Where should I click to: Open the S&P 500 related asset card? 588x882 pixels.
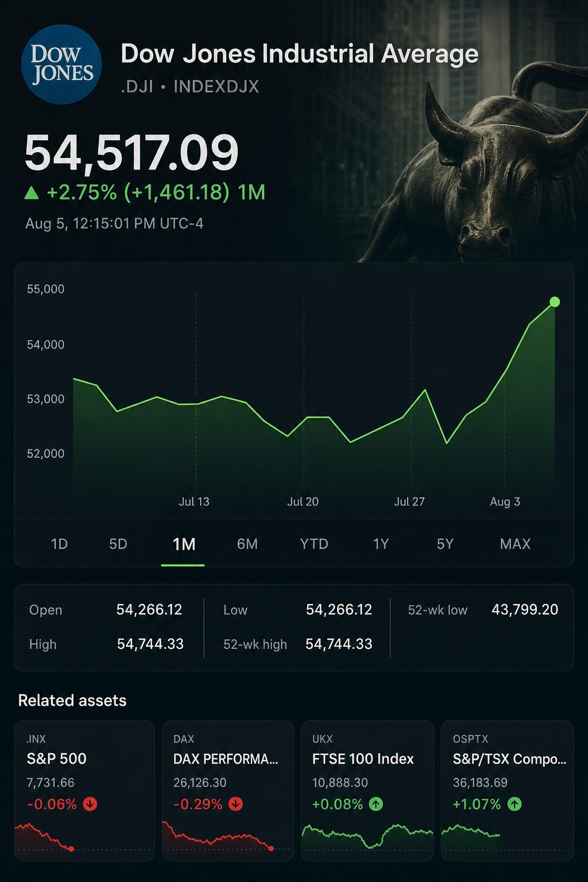(x=84, y=790)
